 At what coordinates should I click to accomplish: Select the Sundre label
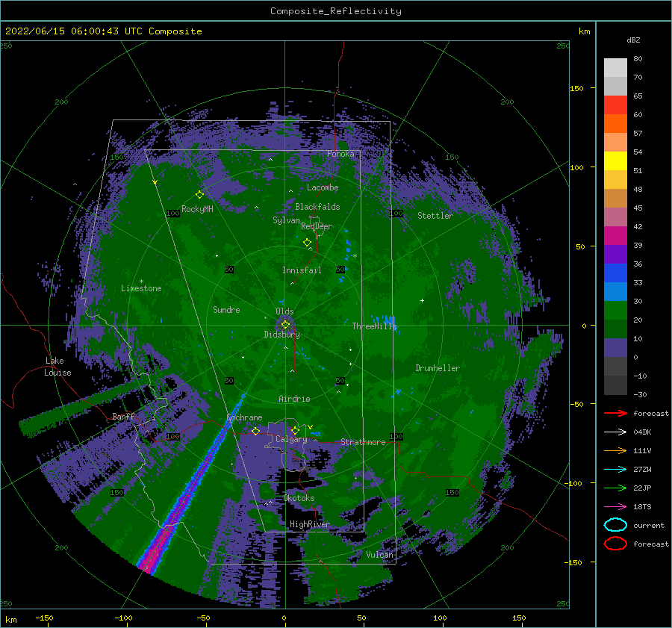tap(226, 309)
